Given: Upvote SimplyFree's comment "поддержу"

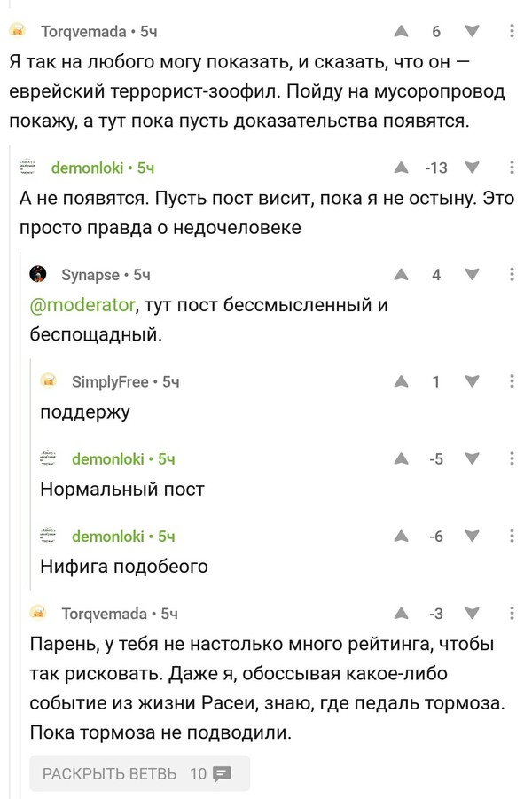Looking at the screenshot, I should 401,382.
